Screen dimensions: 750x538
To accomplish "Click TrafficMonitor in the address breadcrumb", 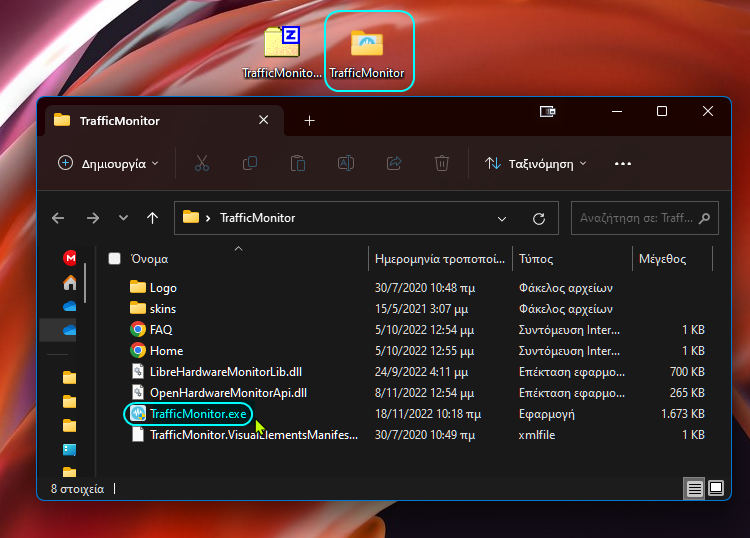I will click(x=257, y=218).
